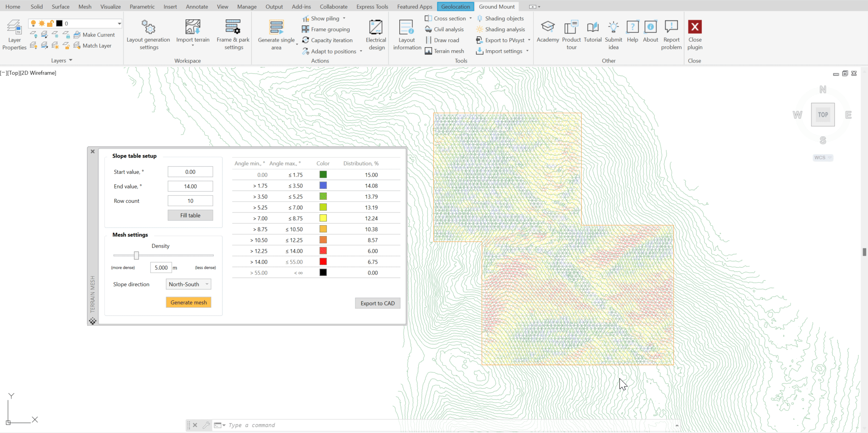This screenshot has width=868, height=433.
Task: Click the Export to CAD button
Action: pyautogui.click(x=377, y=303)
